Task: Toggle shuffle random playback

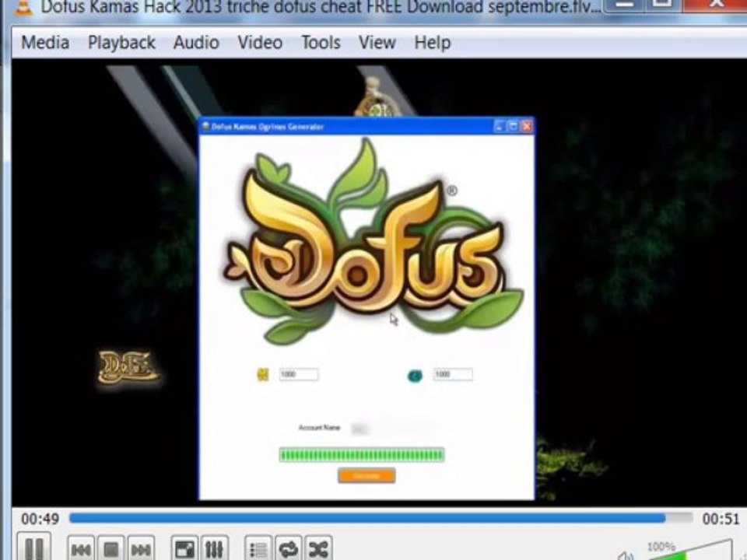Action: (x=319, y=549)
